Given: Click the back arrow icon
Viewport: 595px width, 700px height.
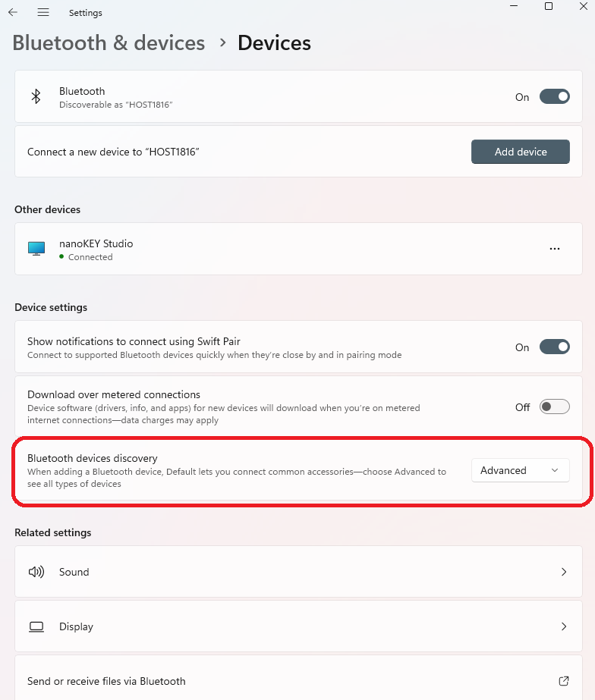Looking at the screenshot, I should (x=13, y=12).
